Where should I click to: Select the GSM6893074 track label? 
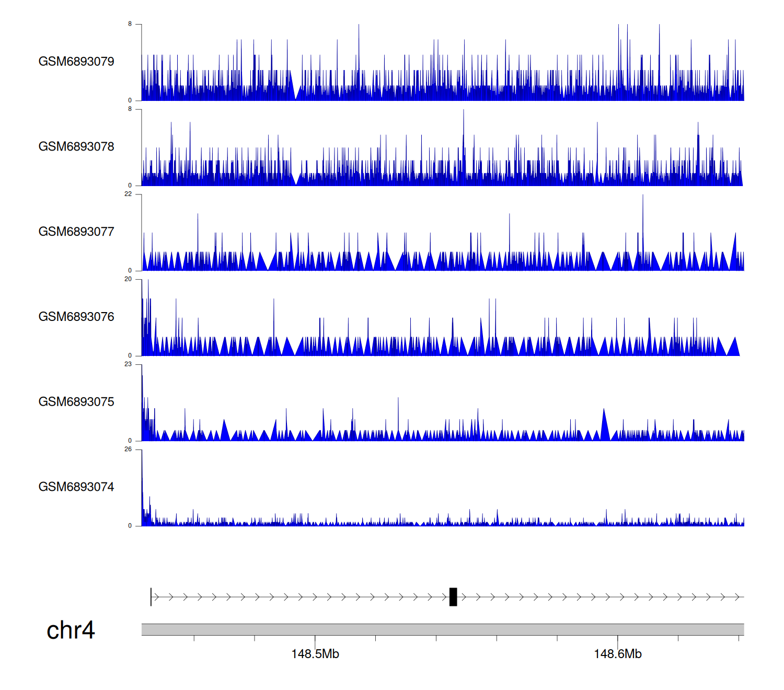(x=76, y=487)
